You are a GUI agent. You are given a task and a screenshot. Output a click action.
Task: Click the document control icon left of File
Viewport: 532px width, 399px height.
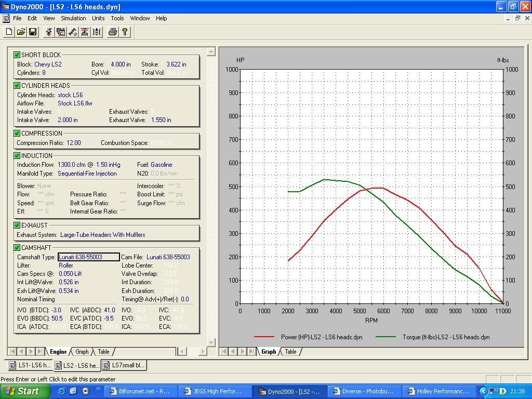click(6, 18)
